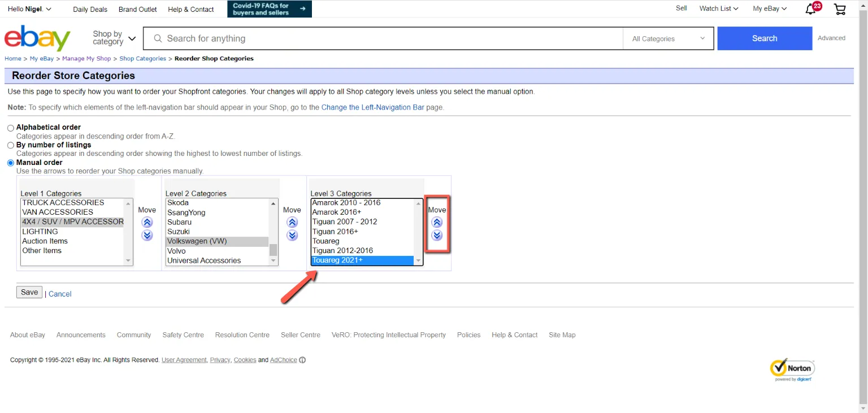Select Skoda in Level 2 list
This screenshot has height=413, width=868.
pyautogui.click(x=217, y=203)
